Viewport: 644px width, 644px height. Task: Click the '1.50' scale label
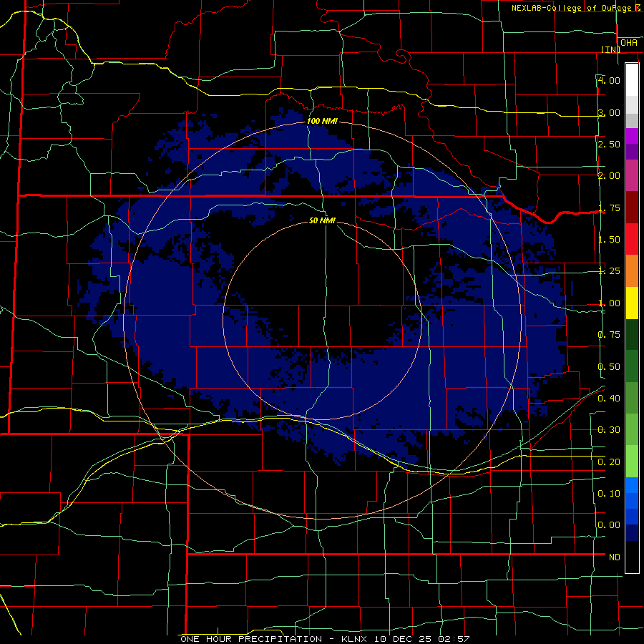[x=609, y=240]
